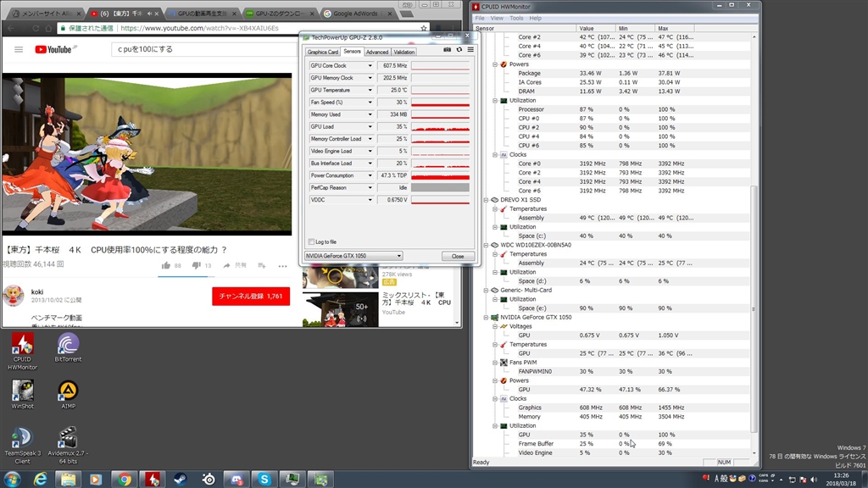868x488 pixels.
Task: Select the Package power row
Action: (x=612, y=73)
